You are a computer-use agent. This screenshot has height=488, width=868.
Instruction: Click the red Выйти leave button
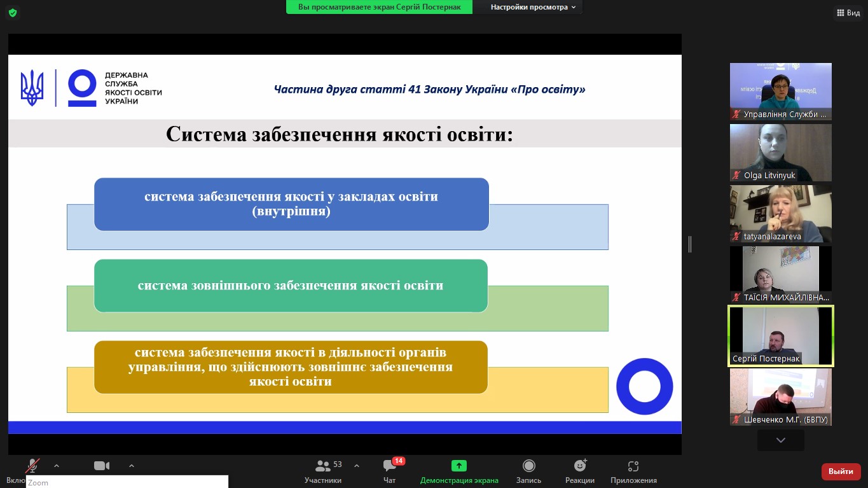[x=841, y=471]
